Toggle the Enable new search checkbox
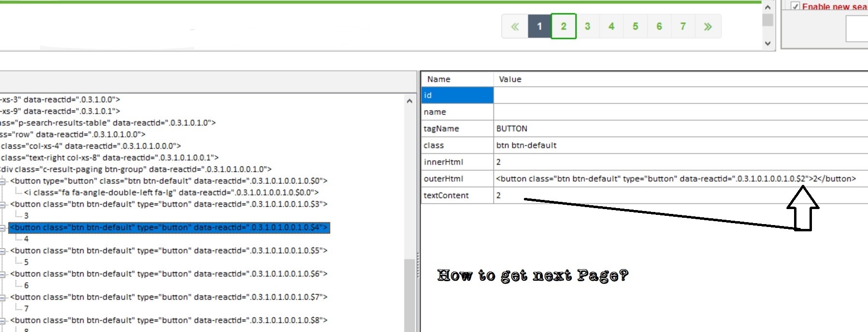 coord(795,6)
